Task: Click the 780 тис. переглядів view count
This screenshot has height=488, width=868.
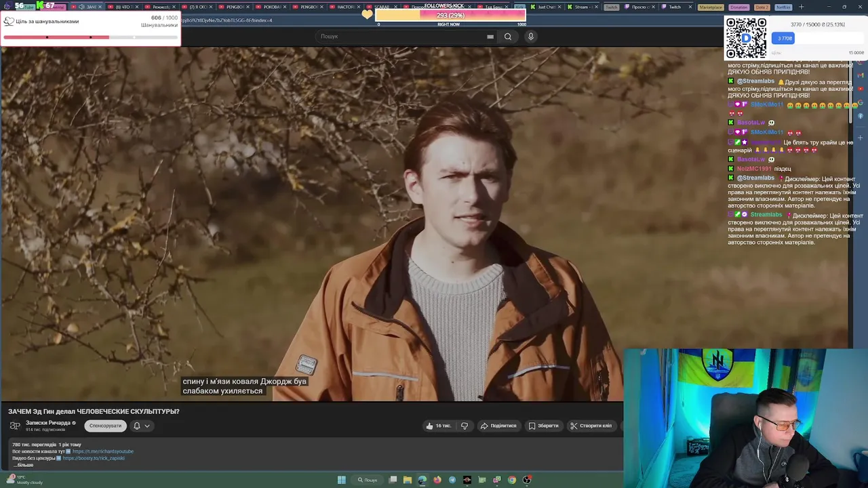Action: 34,445
